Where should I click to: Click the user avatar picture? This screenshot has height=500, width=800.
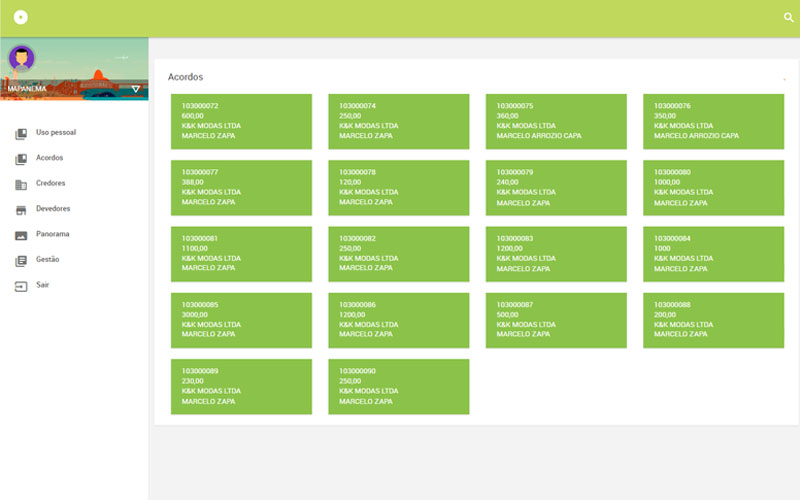point(21,58)
